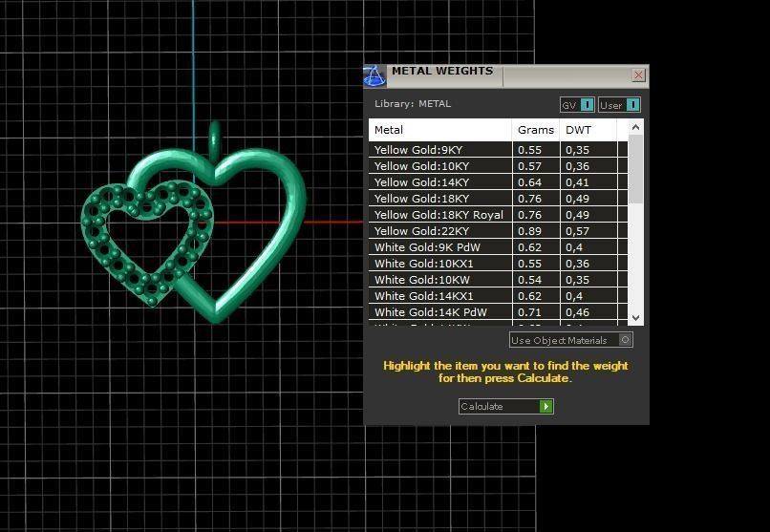The width and height of the screenshot is (770, 532).
Task: Click the 0,46 DWT value
Action: pyautogui.click(x=577, y=312)
